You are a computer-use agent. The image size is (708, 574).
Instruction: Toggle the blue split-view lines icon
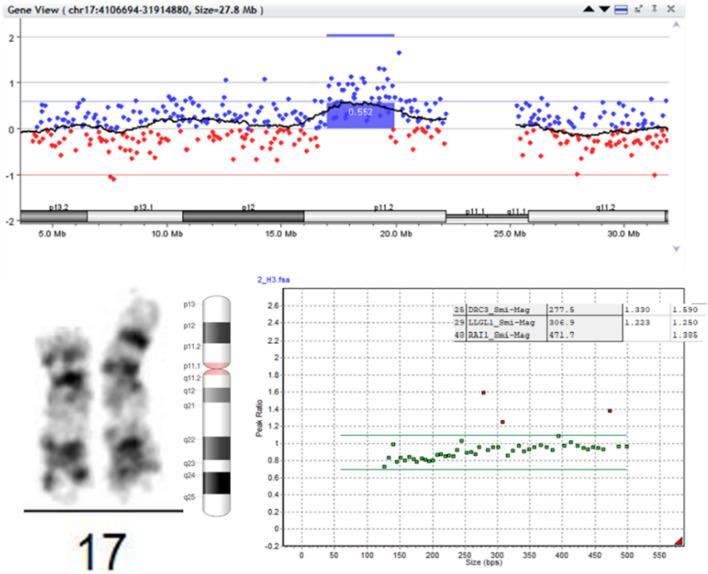tap(620, 8)
